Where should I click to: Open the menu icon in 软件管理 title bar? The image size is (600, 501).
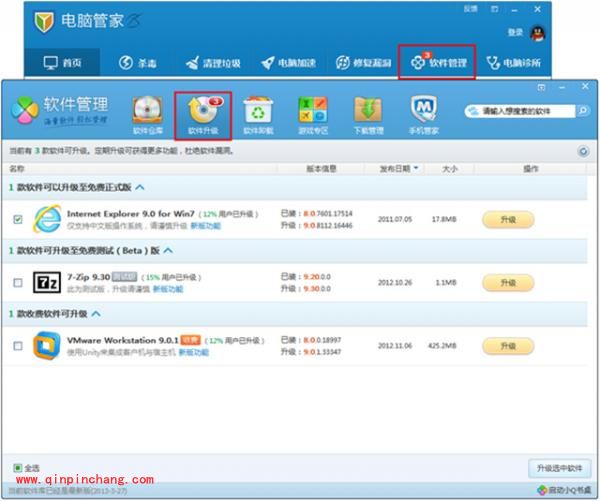click(541, 88)
